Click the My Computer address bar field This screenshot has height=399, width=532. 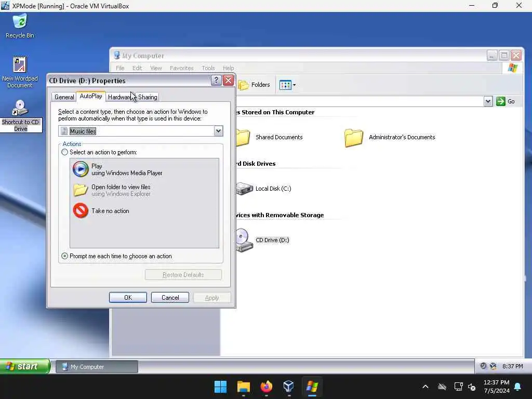(360, 101)
